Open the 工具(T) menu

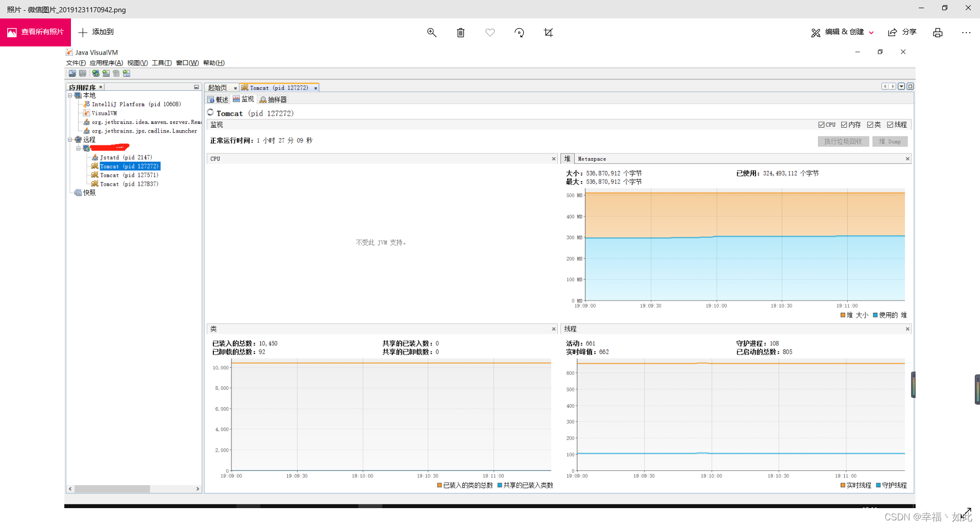tap(161, 63)
